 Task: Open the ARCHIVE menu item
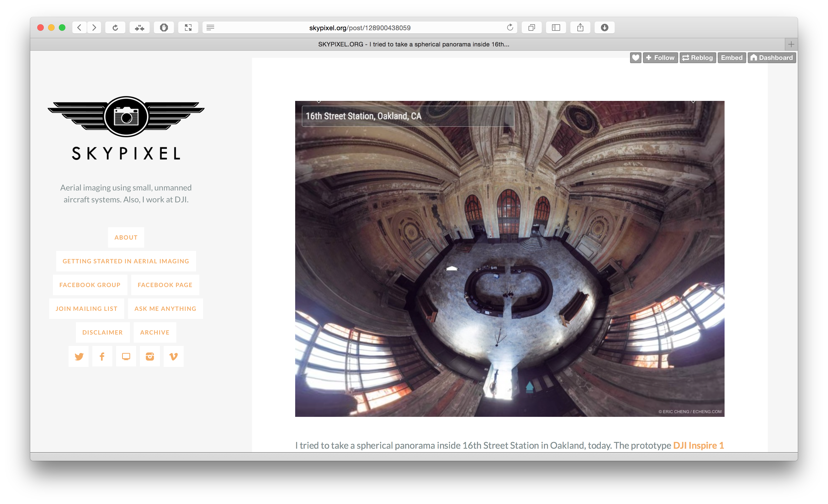[x=154, y=332]
